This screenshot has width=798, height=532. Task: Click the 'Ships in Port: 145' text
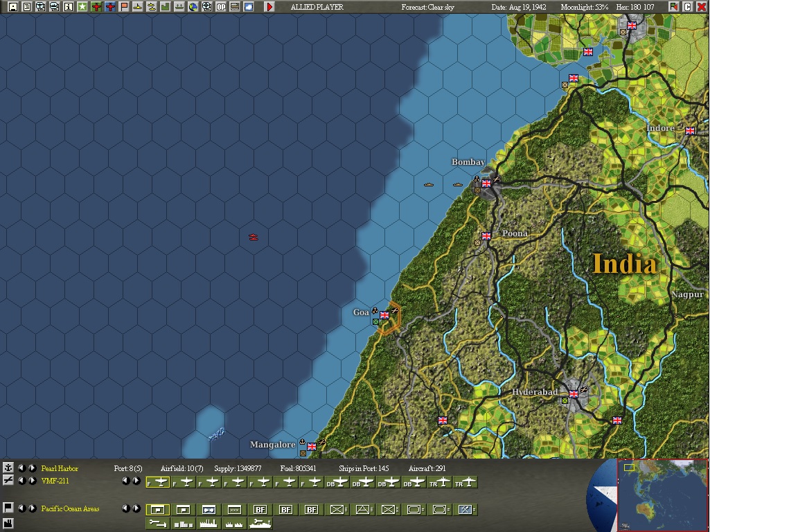(x=364, y=468)
